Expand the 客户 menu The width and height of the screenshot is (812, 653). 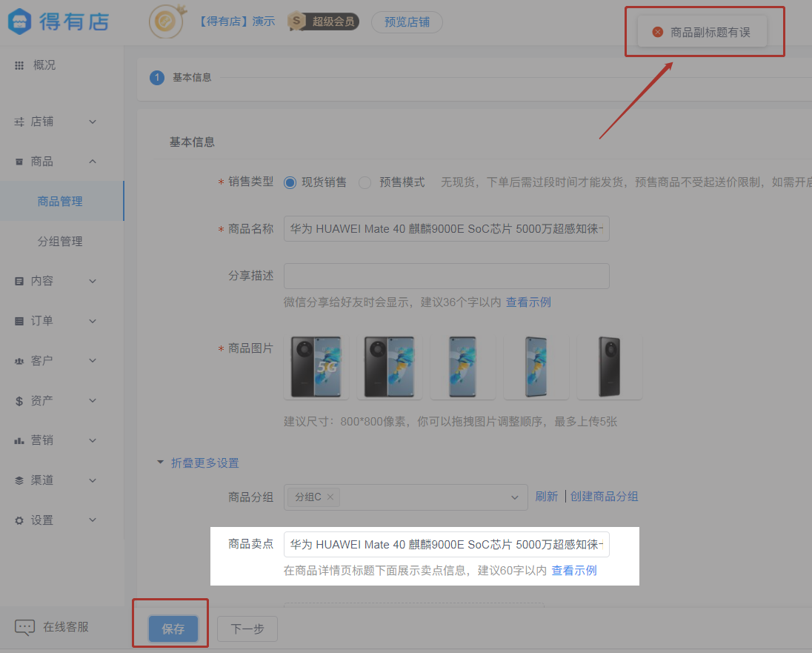point(93,361)
